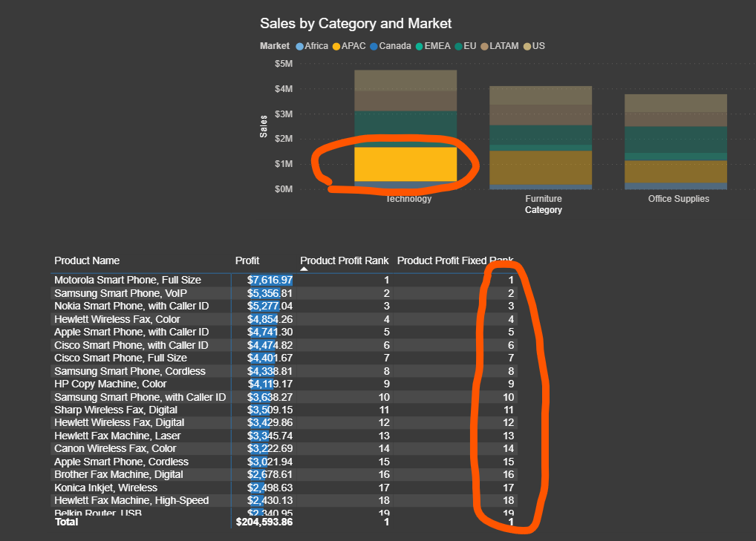Click the Office Supplies stacked bar
Screen dimensions: 756x541
click(676, 142)
